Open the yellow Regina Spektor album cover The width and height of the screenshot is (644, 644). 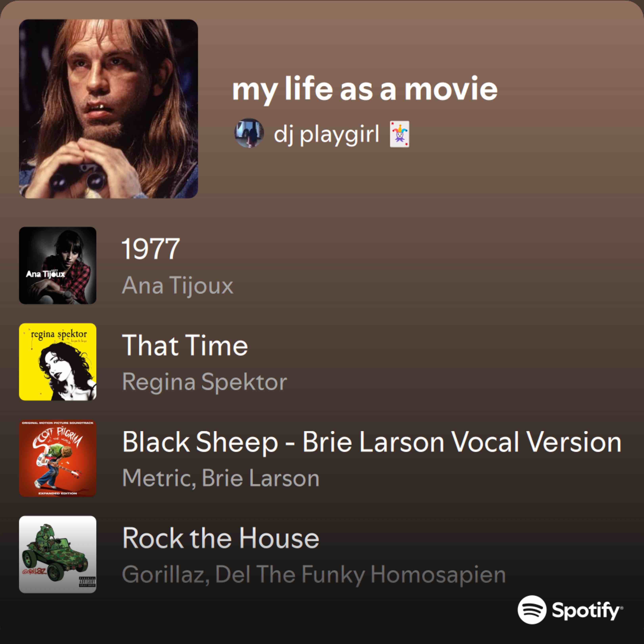tap(58, 362)
